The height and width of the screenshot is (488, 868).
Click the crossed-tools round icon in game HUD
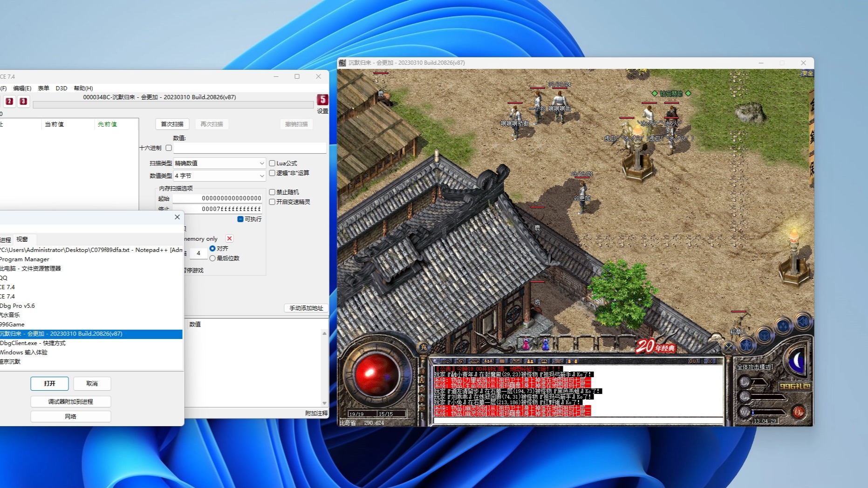728,347
